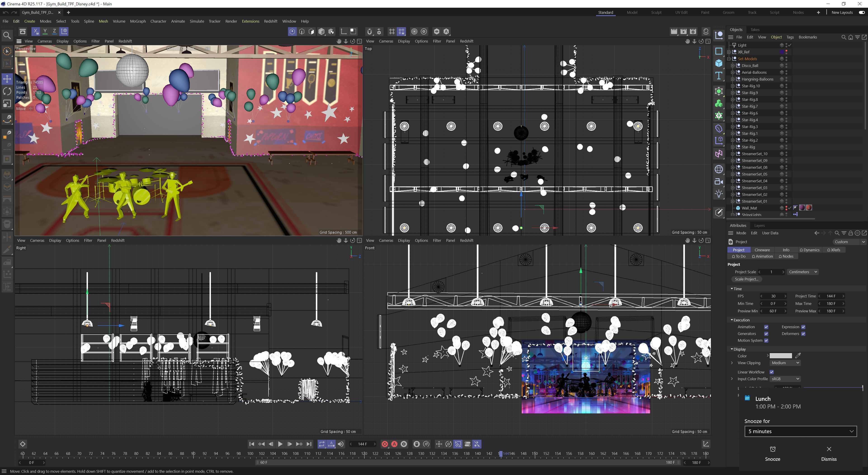Click the Light object icon in palette
This screenshot has width=868, height=475.
pyautogui.click(x=719, y=194)
